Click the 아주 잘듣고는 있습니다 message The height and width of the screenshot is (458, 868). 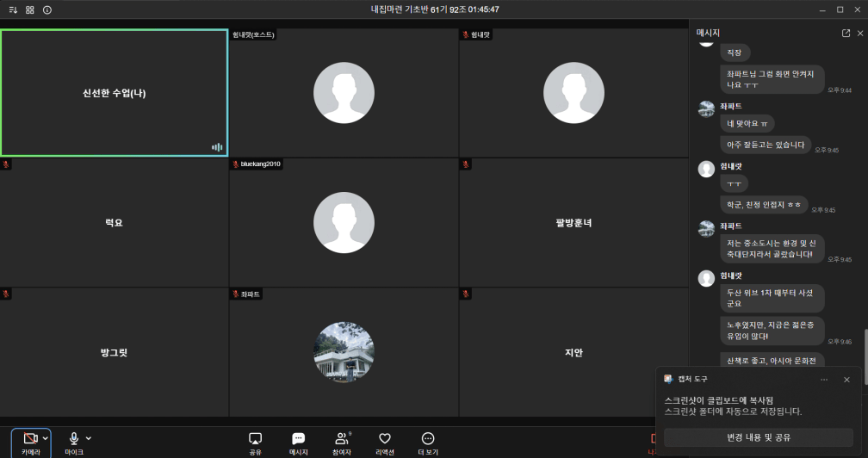pos(766,145)
